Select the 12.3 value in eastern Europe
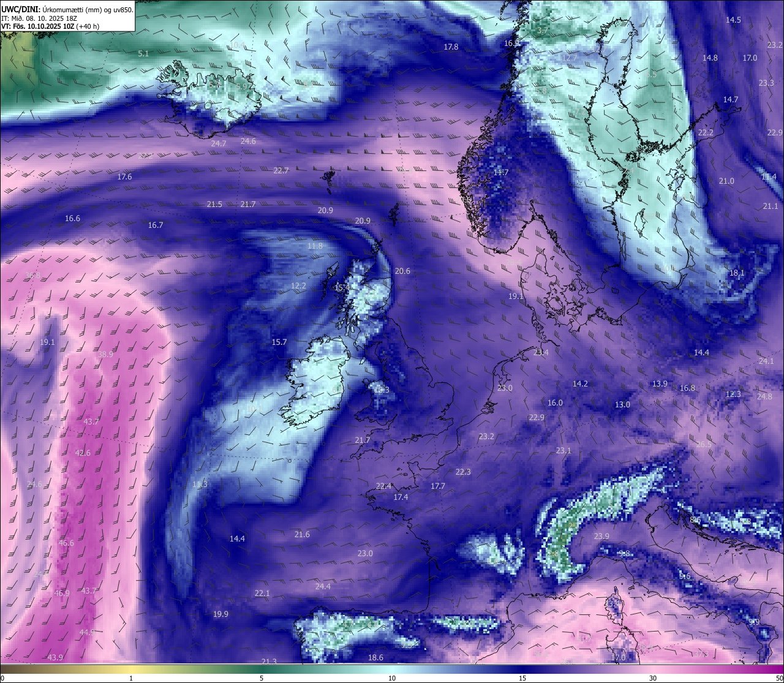The width and height of the screenshot is (784, 683). pos(733,394)
